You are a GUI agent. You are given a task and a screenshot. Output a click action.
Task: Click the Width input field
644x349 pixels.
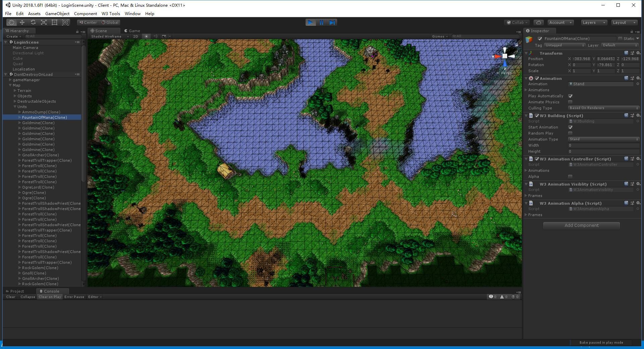pos(603,145)
